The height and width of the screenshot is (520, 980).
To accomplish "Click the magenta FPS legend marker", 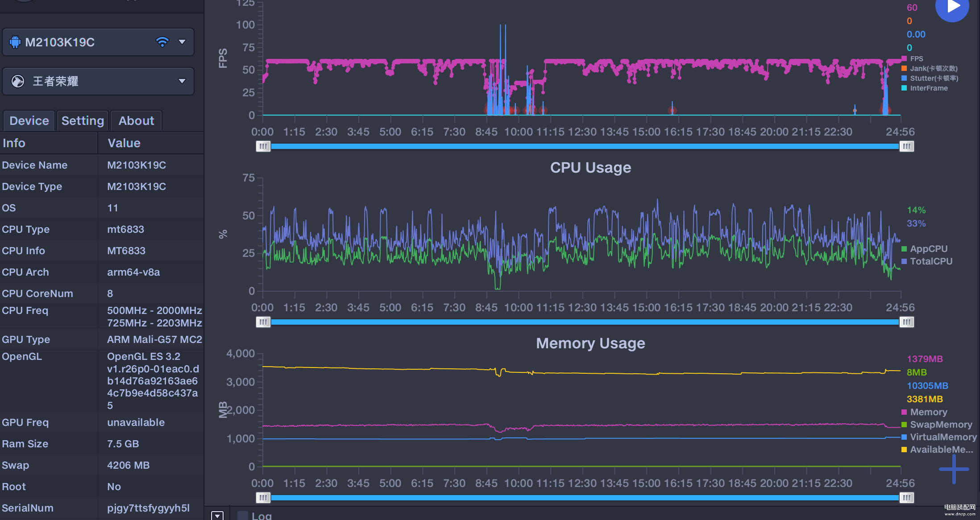I will pos(904,59).
